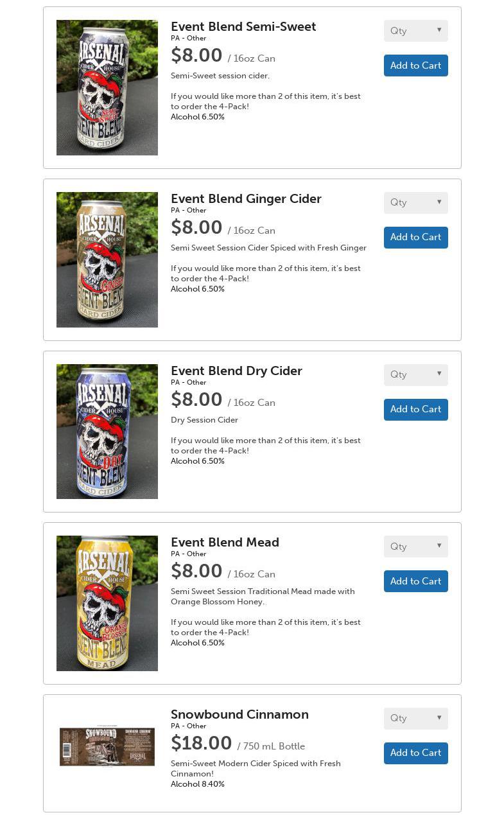Open the Event Blend Ginger Cider title
Screen dimensions: 504x815
[246, 199]
